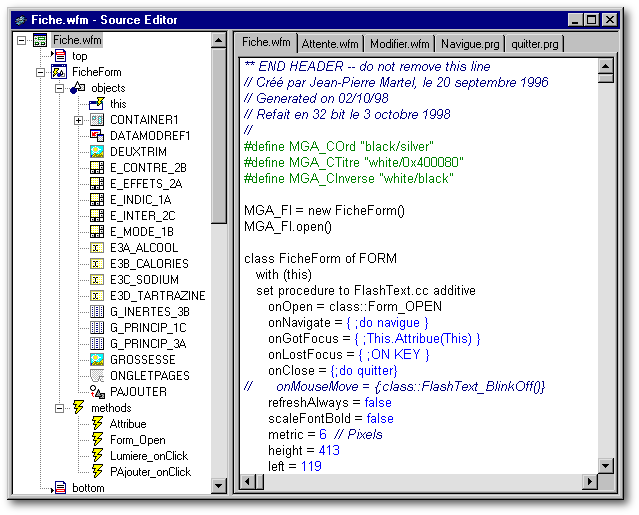Select the Form_Open method label
Screen dimensions: 639x515
click(x=138, y=440)
